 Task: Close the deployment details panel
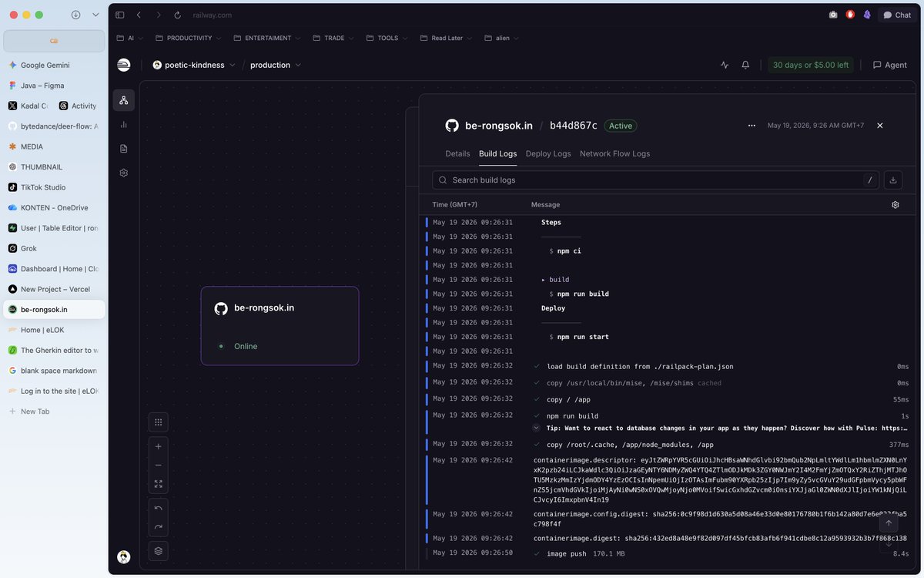pyautogui.click(x=880, y=126)
